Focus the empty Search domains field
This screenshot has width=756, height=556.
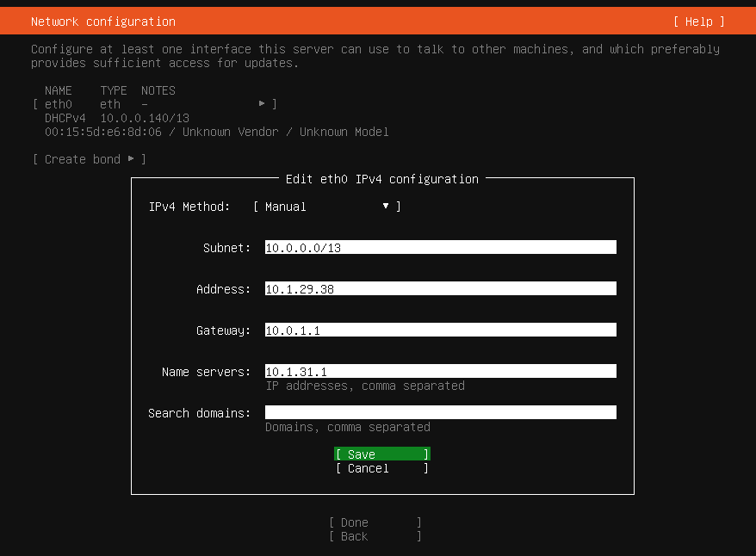440,413
